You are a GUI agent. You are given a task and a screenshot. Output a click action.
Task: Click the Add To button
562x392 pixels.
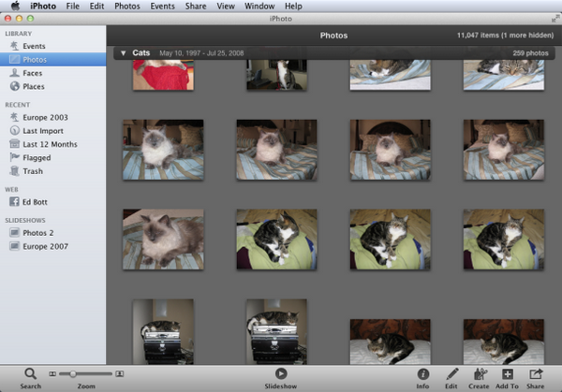[507, 375]
